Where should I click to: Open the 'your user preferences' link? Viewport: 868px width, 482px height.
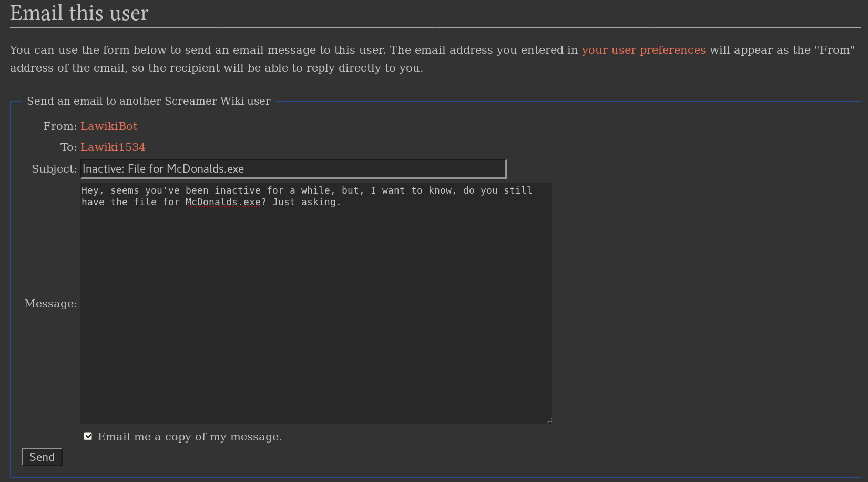click(x=644, y=50)
